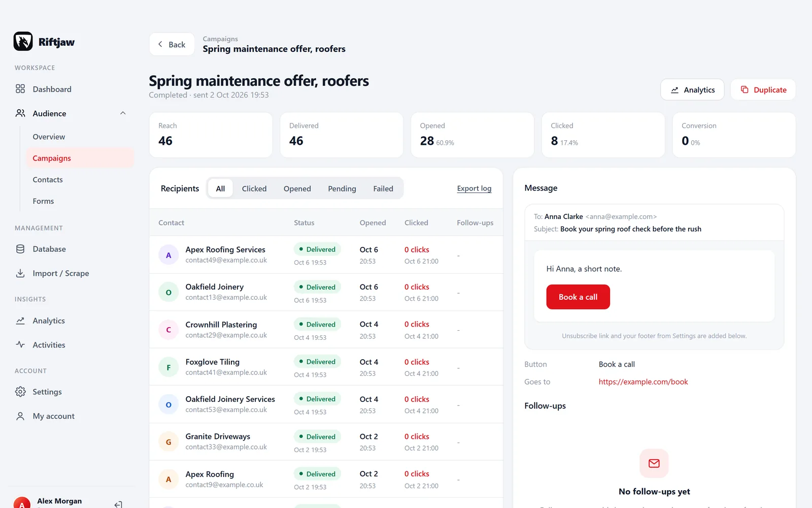
Task: Click the envelope icon above No follow-ups yet
Action: [654, 463]
